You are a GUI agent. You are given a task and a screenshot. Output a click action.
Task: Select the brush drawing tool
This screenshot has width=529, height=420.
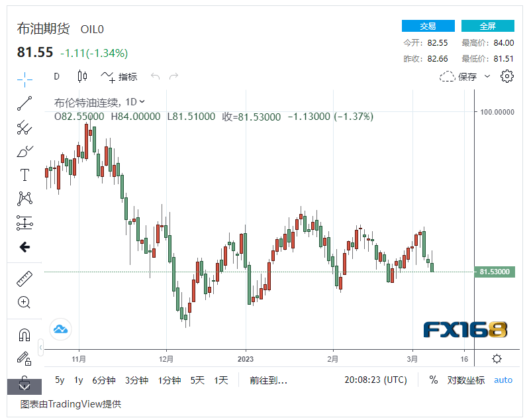tap(24, 152)
